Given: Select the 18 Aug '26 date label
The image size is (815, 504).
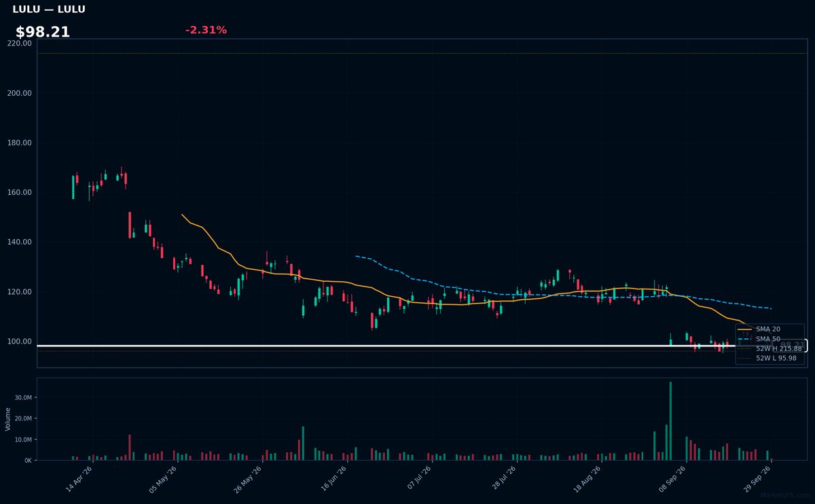Looking at the screenshot, I should 587,479.
